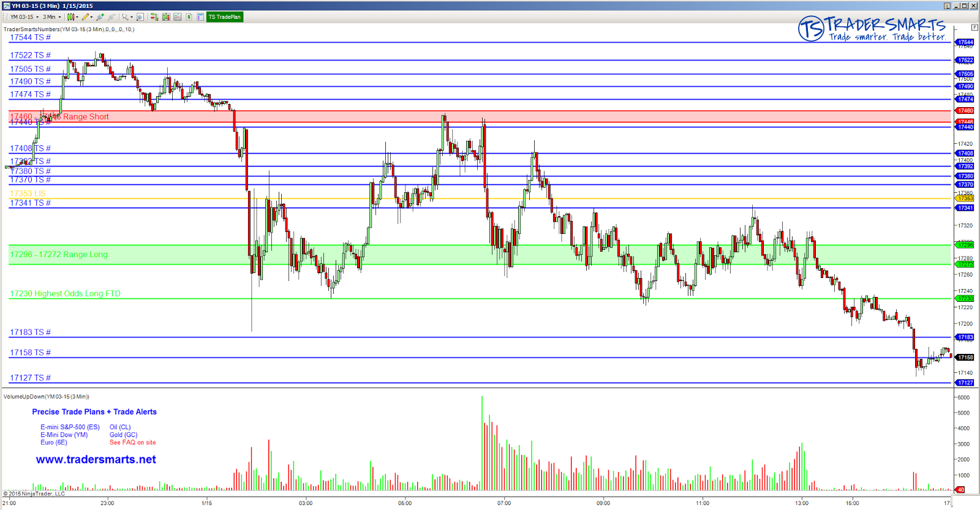Image resolution: width=980 pixels, height=510 pixels.
Task: Click the green-plus pin toolbar icon
Action: (x=100, y=17)
